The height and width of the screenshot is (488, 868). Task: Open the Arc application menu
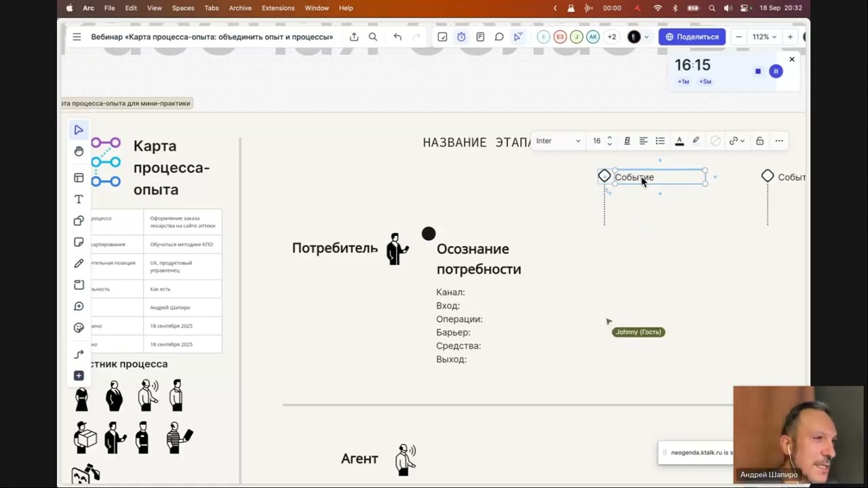click(x=88, y=8)
